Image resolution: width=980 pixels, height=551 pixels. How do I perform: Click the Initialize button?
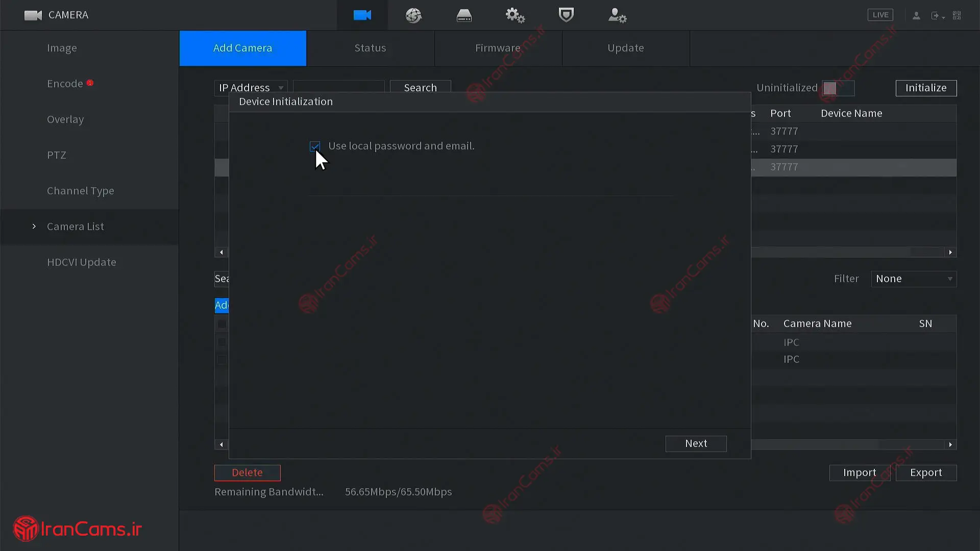click(926, 88)
